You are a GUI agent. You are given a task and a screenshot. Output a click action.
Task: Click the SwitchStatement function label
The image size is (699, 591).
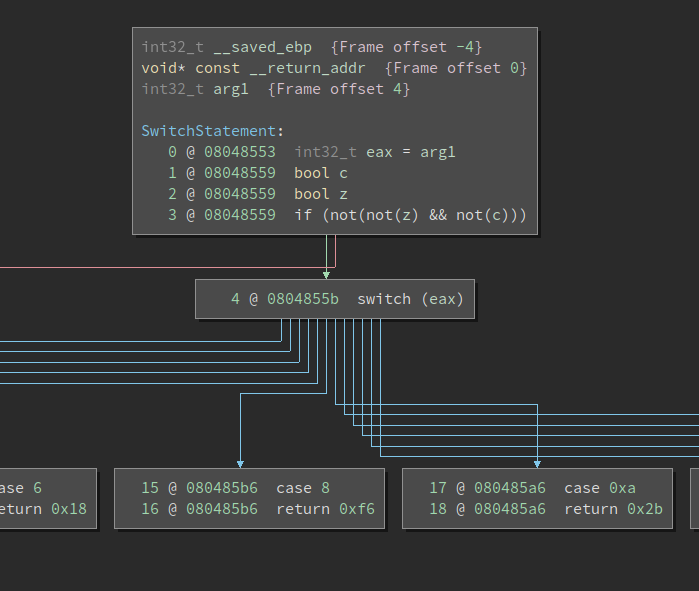point(210,131)
